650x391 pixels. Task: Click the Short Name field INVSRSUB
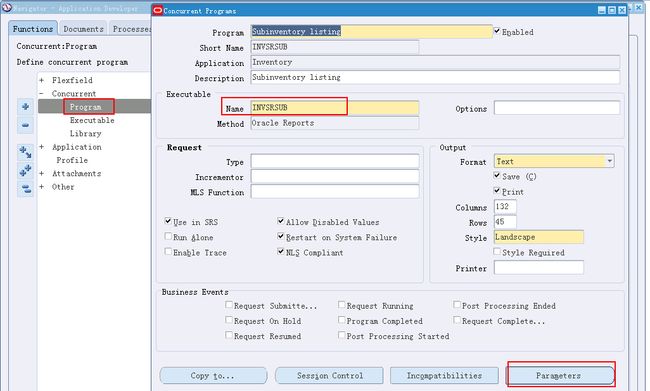point(335,47)
